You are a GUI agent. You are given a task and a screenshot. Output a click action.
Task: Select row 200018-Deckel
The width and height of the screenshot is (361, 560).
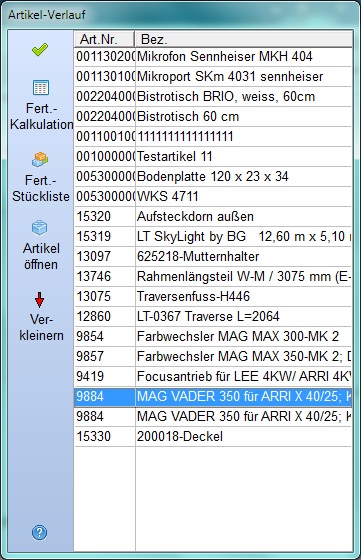pos(213,436)
